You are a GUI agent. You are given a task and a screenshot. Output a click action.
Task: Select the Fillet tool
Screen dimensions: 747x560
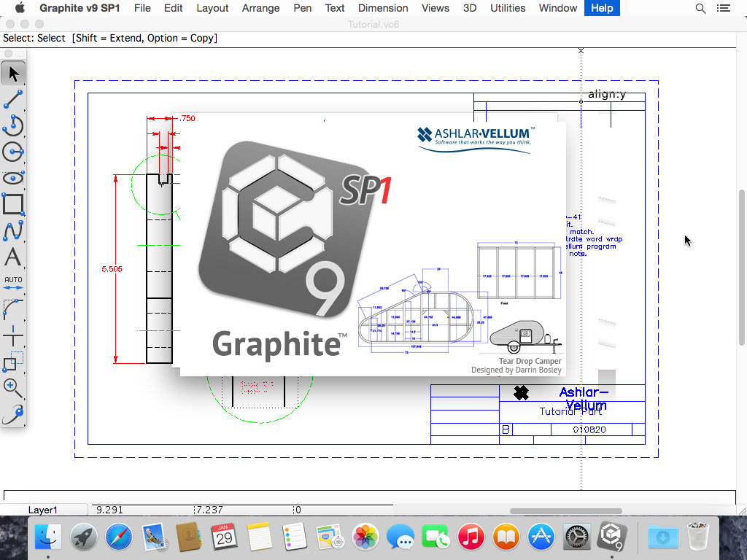(13, 308)
